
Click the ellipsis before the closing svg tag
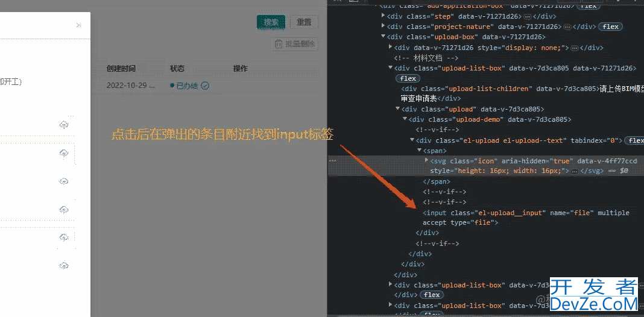click(x=575, y=171)
